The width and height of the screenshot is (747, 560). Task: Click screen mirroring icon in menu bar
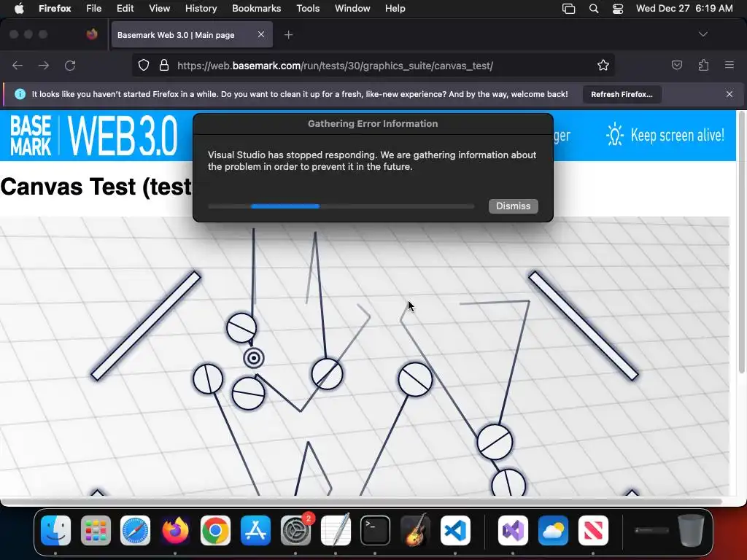click(x=568, y=9)
